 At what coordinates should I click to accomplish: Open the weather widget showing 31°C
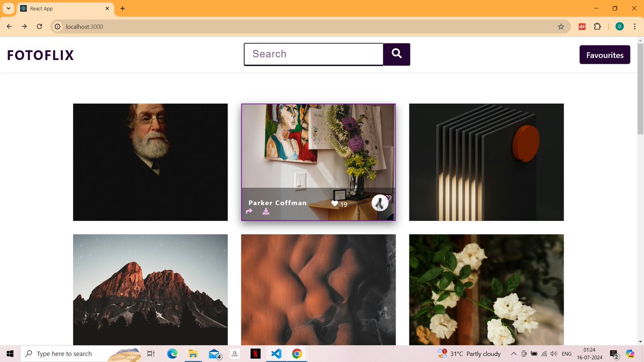coord(469,353)
